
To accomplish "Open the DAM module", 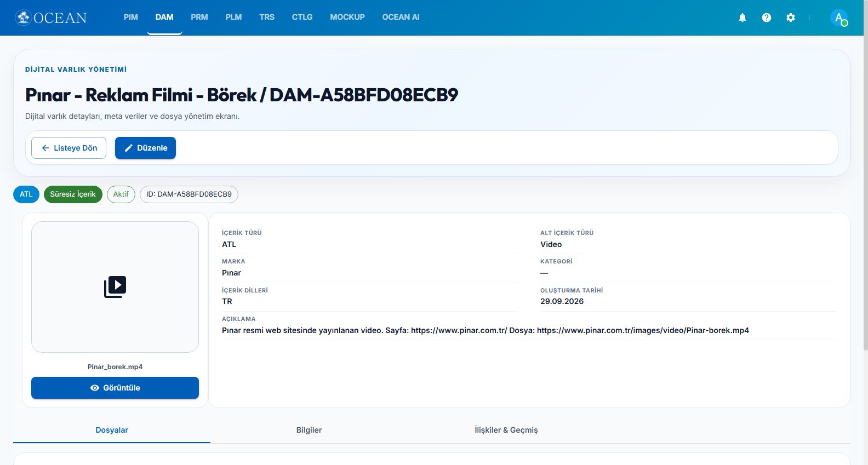I will tap(164, 17).
